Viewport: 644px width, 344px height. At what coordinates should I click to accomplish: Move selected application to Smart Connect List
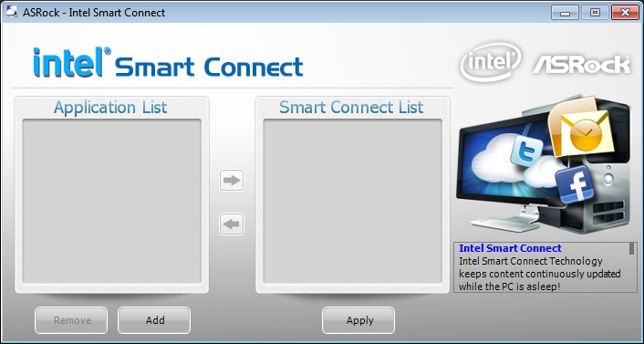point(232,181)
